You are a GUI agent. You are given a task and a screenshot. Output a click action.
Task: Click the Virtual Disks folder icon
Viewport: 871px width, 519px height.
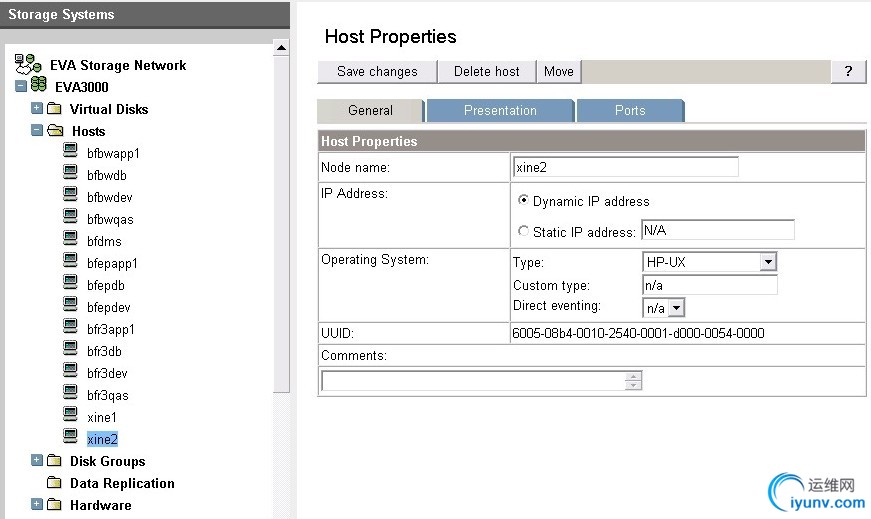point(54,108)
